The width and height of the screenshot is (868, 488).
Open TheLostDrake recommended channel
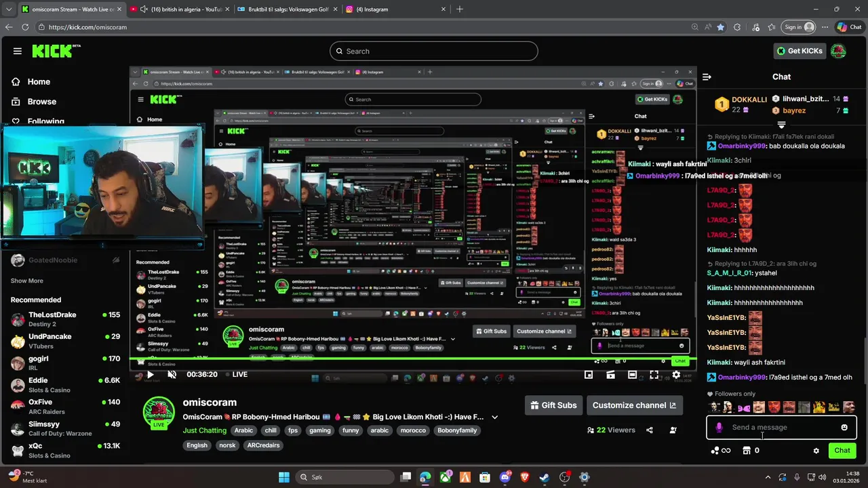coord(65,319)
